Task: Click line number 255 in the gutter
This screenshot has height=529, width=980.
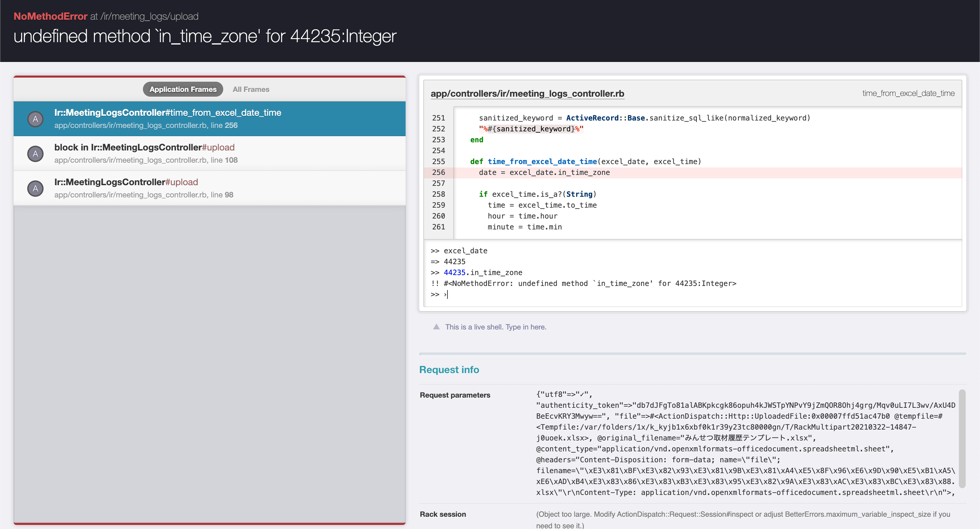Action: click(x=438, y=161)
